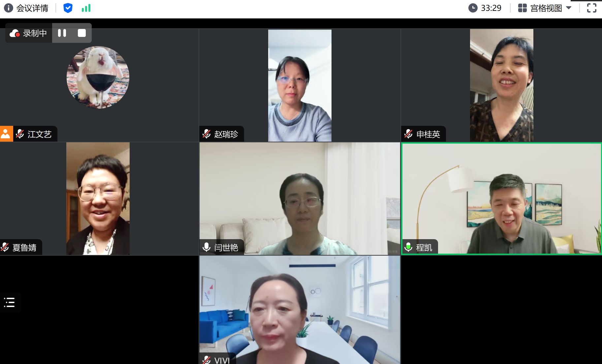Select 闫世艳's video tile
Screen dimensions: 602x364
(x=300, y=198)
